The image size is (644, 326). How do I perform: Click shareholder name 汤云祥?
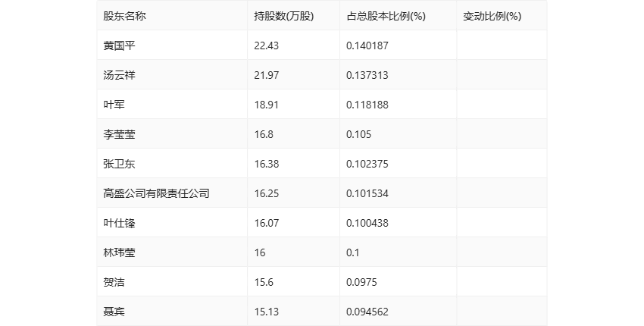point(119,75)
